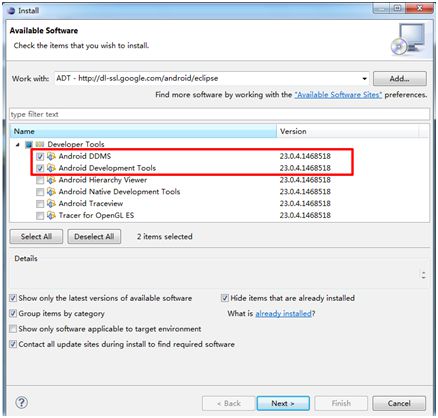Select the Android DDMS row text
The height and width of the screenshot is (418, 438).
pyautogui.click(x=85, y=156)
